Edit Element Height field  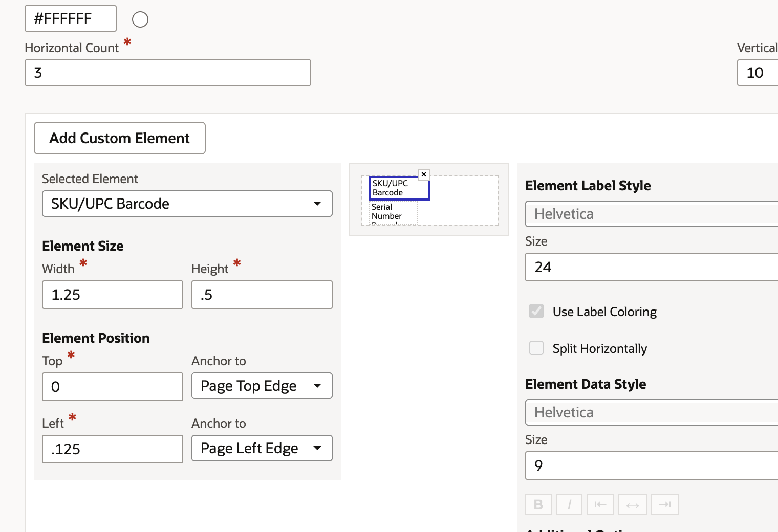click(x=262, y=295)
